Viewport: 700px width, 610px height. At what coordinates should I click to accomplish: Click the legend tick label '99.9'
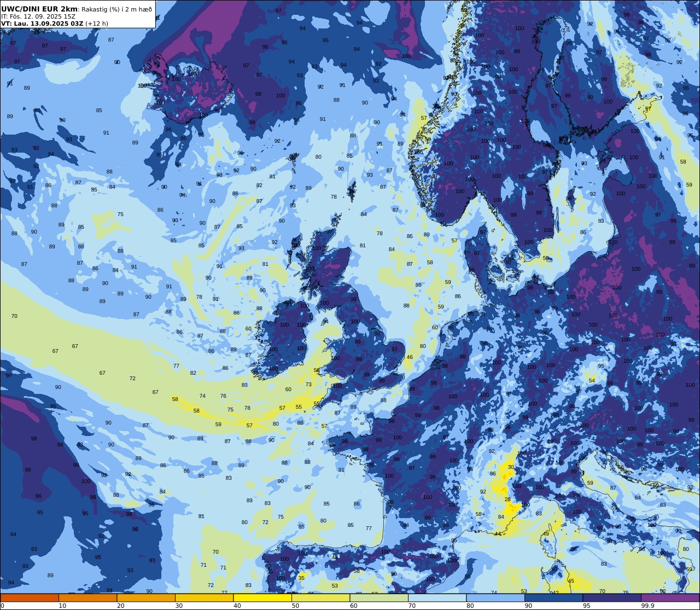[648, 606]
